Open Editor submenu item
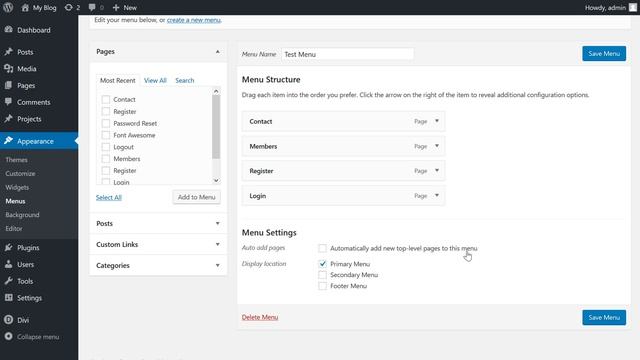Screen dimensions: 640x360 (x=13, y=229)
